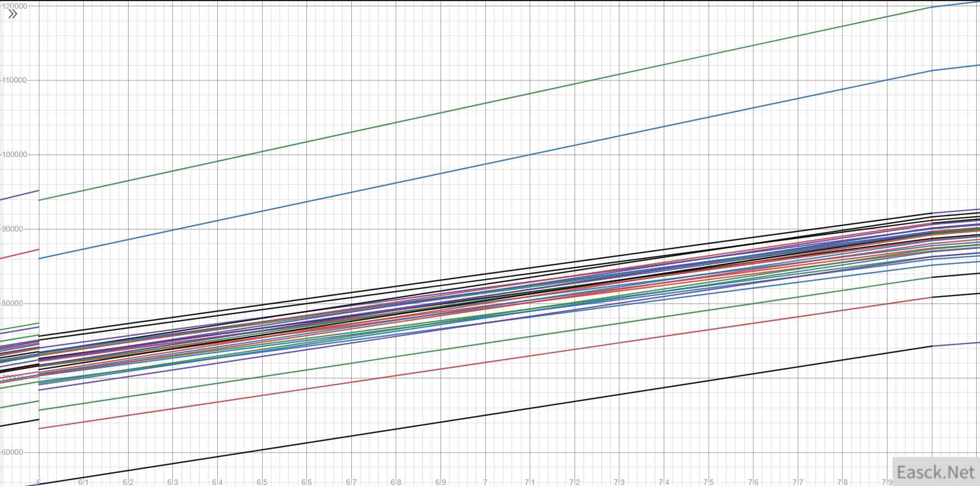Click the x-axis label 6.2
The height and width of the screenshot is (486, 980).
point(127,482)
